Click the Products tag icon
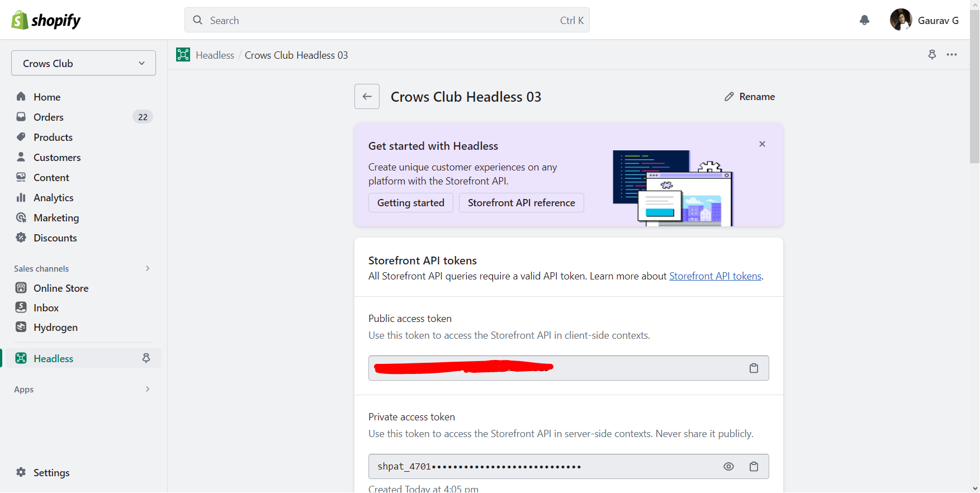Screen dimensions: 980x493 (21, 137)
